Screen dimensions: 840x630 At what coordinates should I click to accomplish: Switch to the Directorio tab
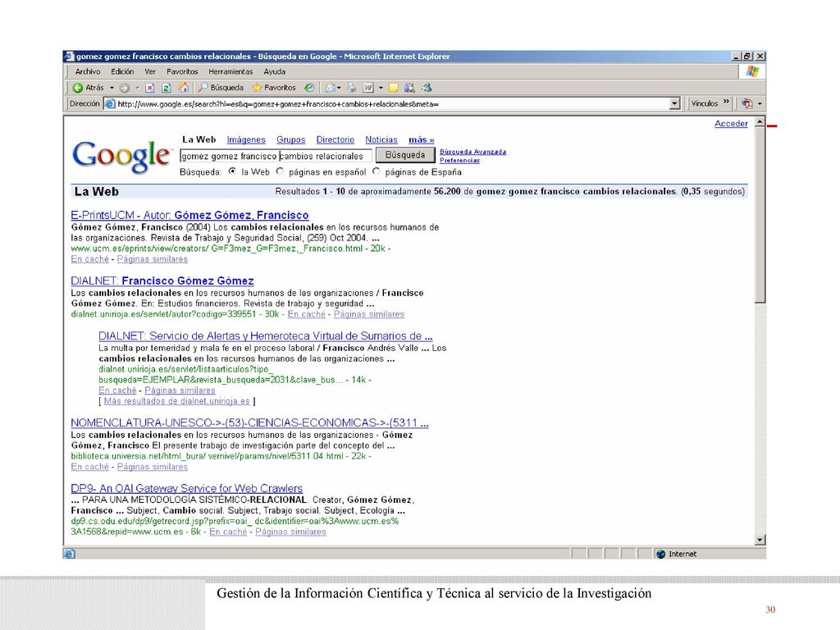[335, 139]
